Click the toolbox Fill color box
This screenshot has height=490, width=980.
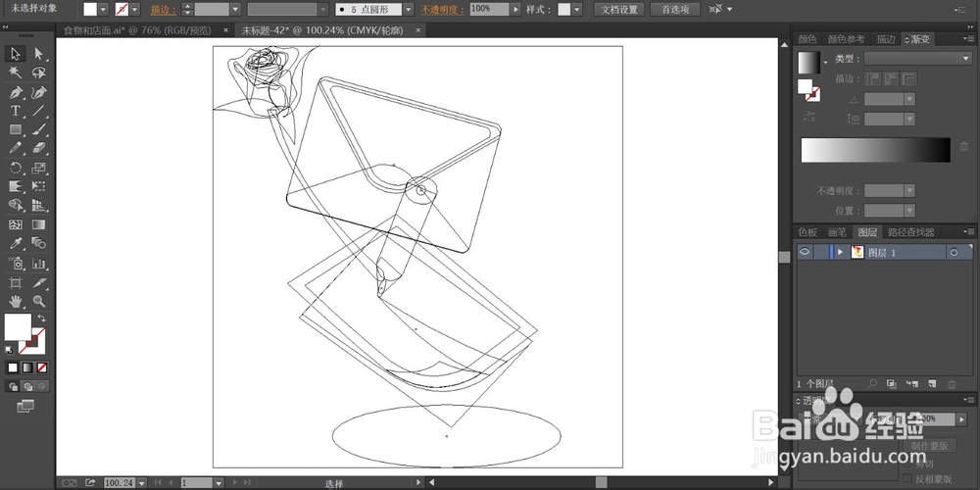(18, 327)
